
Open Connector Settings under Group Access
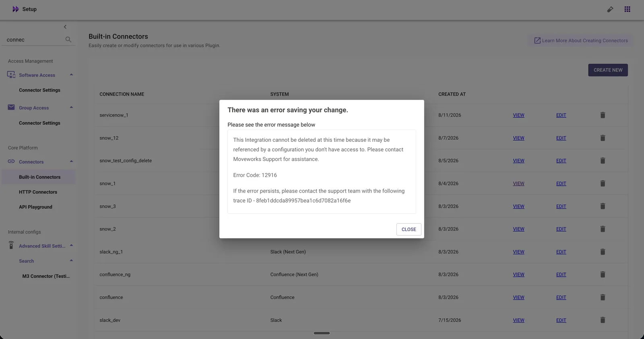(x=39, y=123)
